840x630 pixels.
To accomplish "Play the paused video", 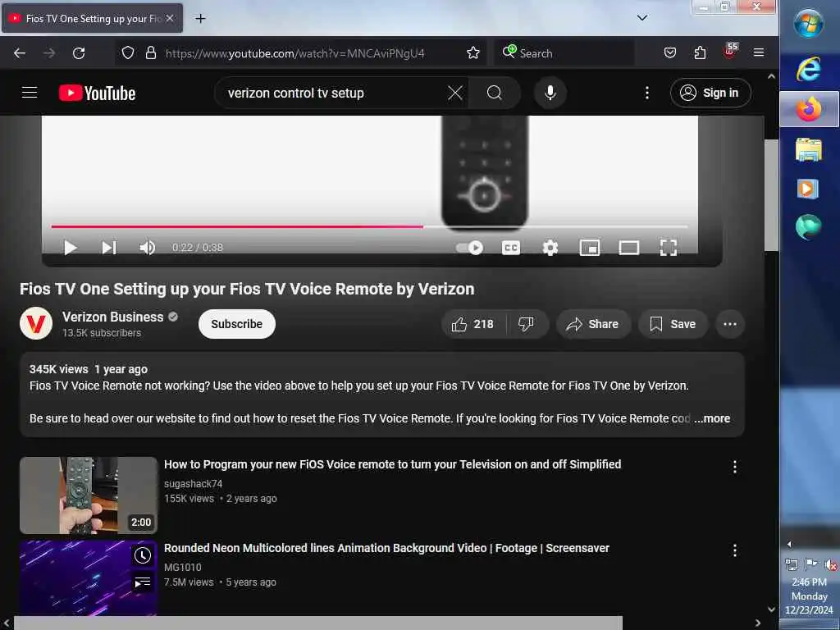I will [71, 248].
